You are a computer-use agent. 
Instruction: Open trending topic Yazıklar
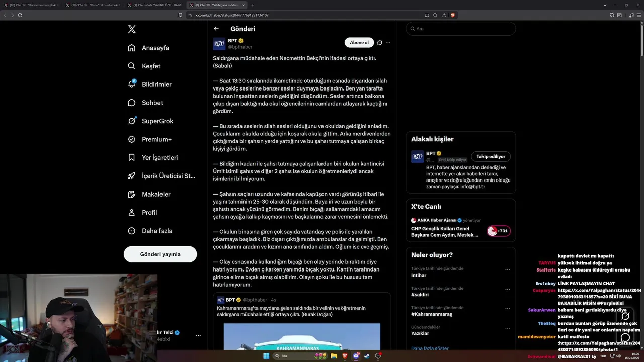(x=420, y=333)
